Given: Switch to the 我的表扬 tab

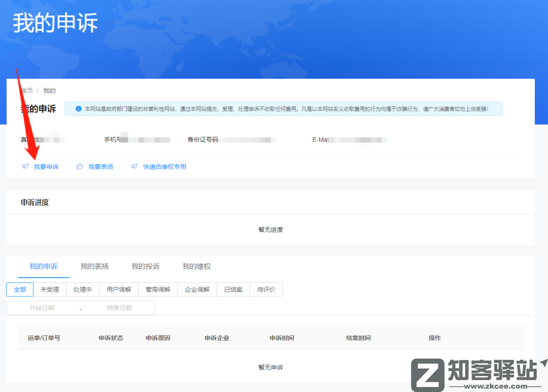Looking at the screenshot, I should 93,266.
